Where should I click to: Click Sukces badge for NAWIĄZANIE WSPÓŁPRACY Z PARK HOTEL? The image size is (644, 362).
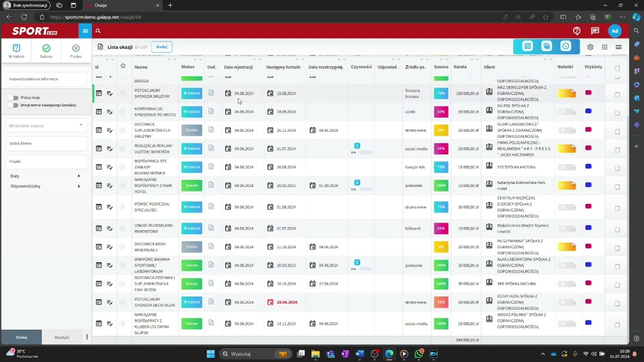tap(192, 186)
